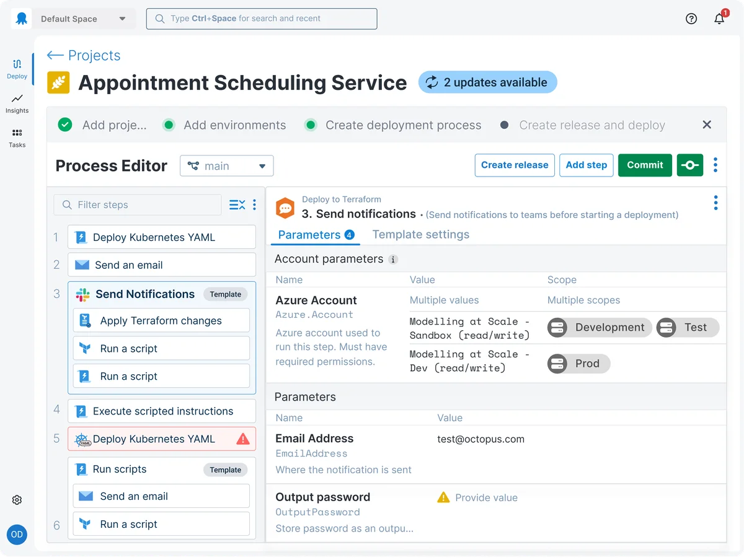Click Modelling at Scale - Sandbox value
Image resolution: width=744 pixels, height=560 pixels.
[x=469, y=328]
